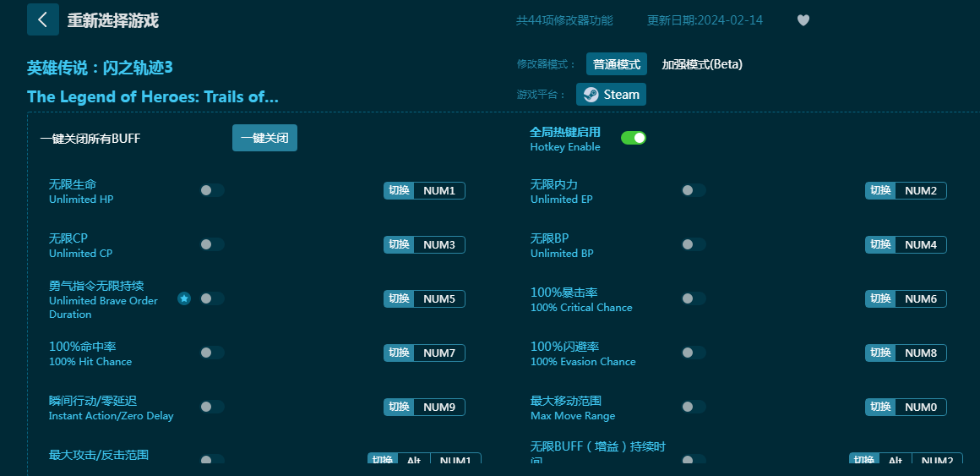Click the 一键关闭所有BUFF label
The height and width of the screenshot is (476, 980).
point(90,139)
